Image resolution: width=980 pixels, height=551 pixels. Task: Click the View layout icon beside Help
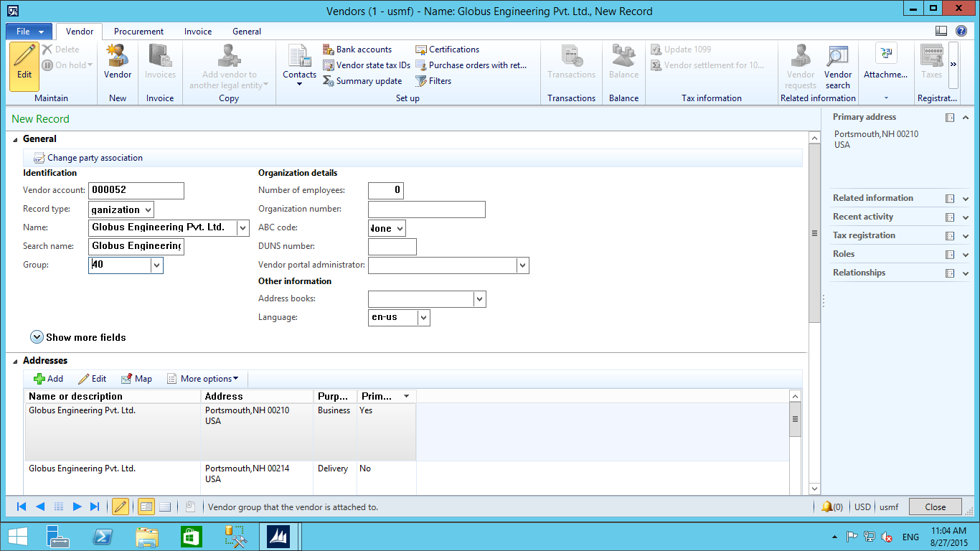pyautogui.click(x=942, y=31)
